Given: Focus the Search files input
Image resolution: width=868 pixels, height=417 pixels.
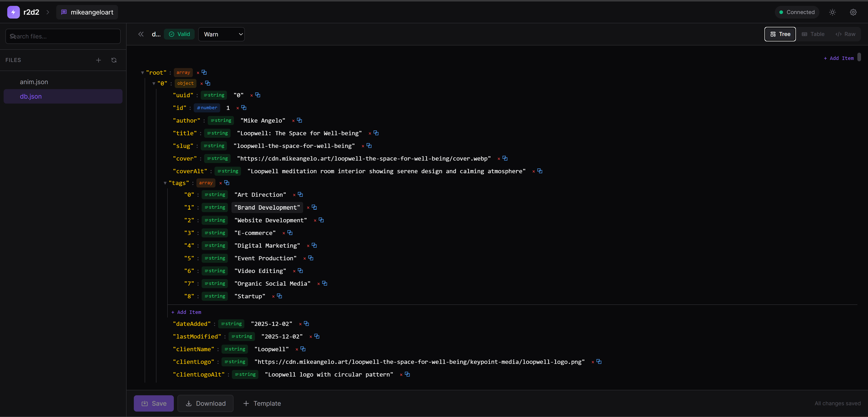Looking at the screenshot, I should tap(63, 36).
